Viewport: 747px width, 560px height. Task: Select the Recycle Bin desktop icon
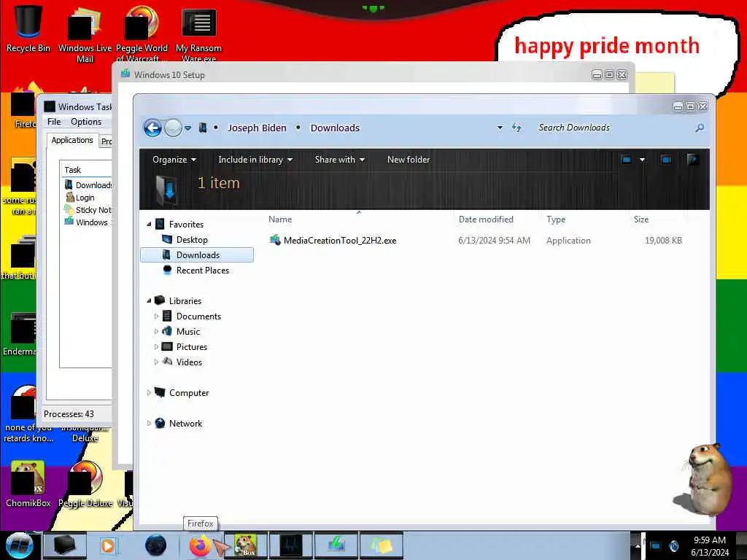click(28, 28)
